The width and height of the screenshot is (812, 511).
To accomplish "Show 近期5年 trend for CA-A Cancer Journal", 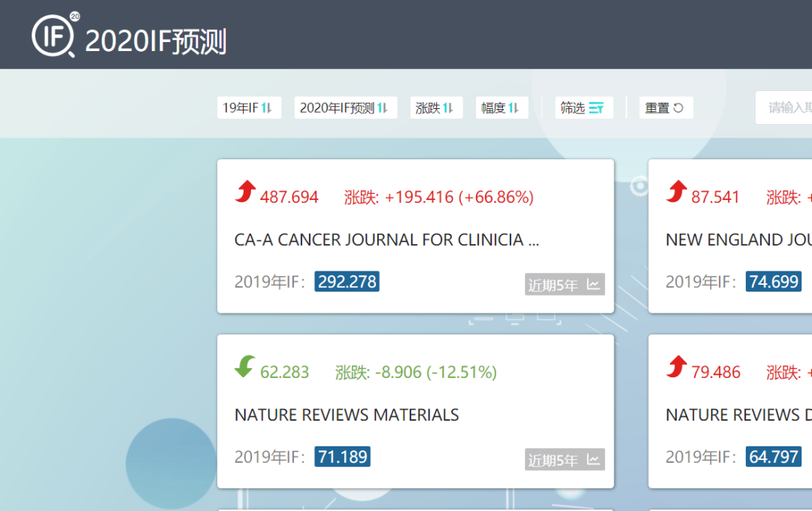I will [x=565, y=284].
